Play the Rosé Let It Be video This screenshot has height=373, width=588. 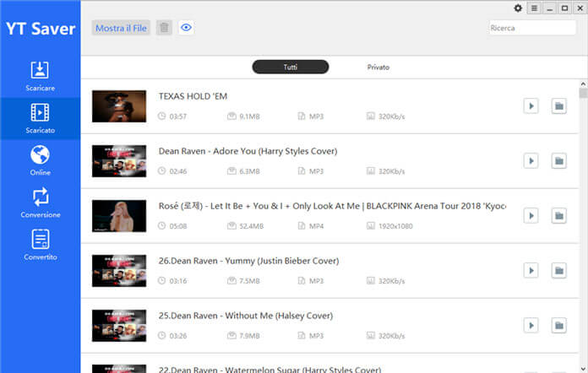[x=531, y=216]
